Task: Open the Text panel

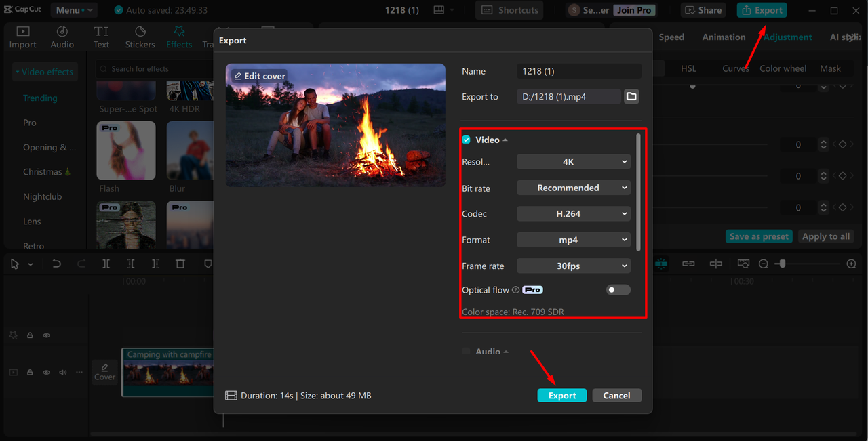Action: [x=101, y=37]
